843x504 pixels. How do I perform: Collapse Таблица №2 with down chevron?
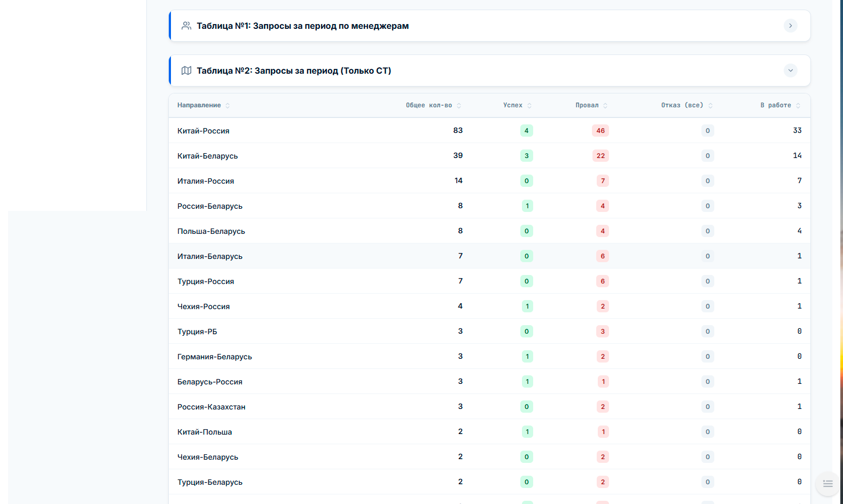pyautogui.click(x=791, y=70)
